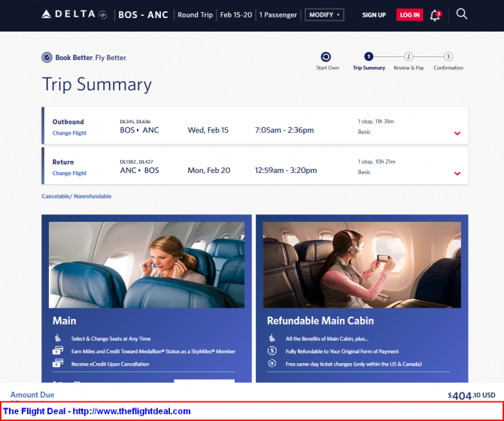Click plane icon beside Free same-day ticket changes
The image size is (504, 421).
pos(272,364)
